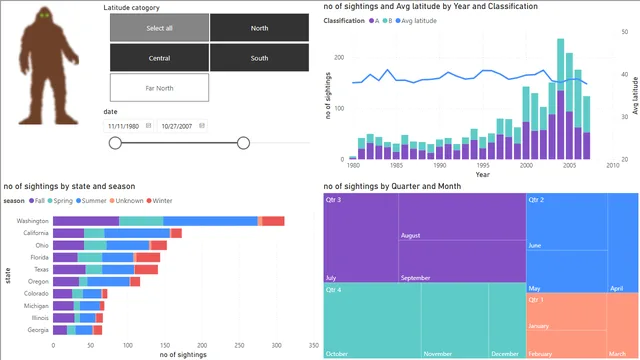Click the Unknown season legend entry

point(127,201)
